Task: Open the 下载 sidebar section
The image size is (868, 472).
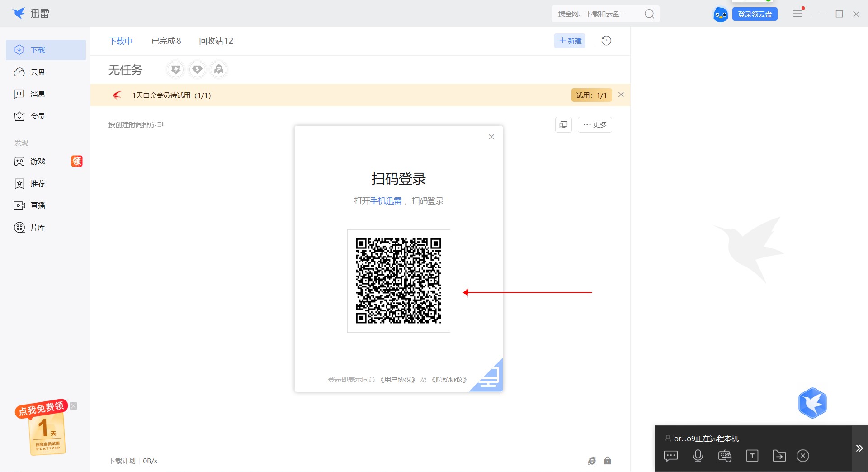Action: click(x=46, y=50)
